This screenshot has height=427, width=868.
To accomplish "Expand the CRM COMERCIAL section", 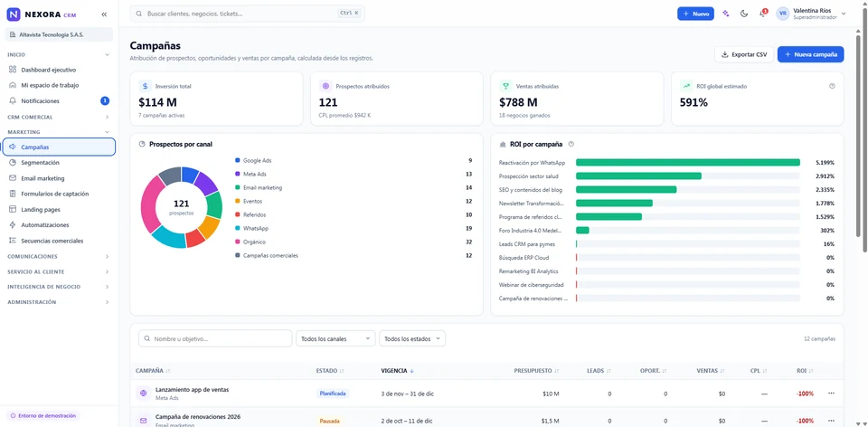I will tap(107, 118).
